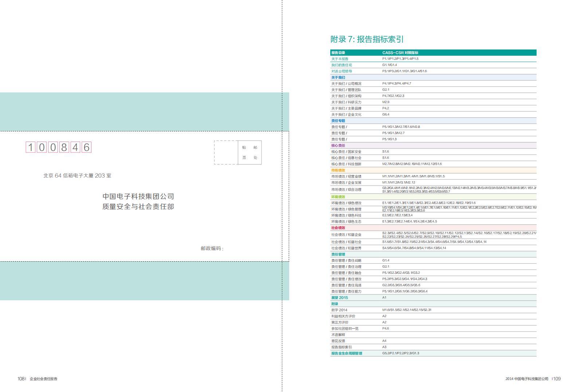578x392 pixels.
Task: Click the "责任专题" blue section header
Action: tap(433, 121)
